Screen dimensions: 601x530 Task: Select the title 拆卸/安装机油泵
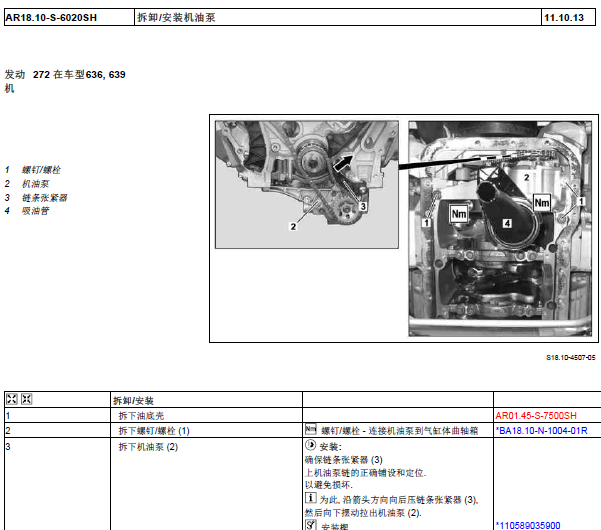[x=176, y=17]
